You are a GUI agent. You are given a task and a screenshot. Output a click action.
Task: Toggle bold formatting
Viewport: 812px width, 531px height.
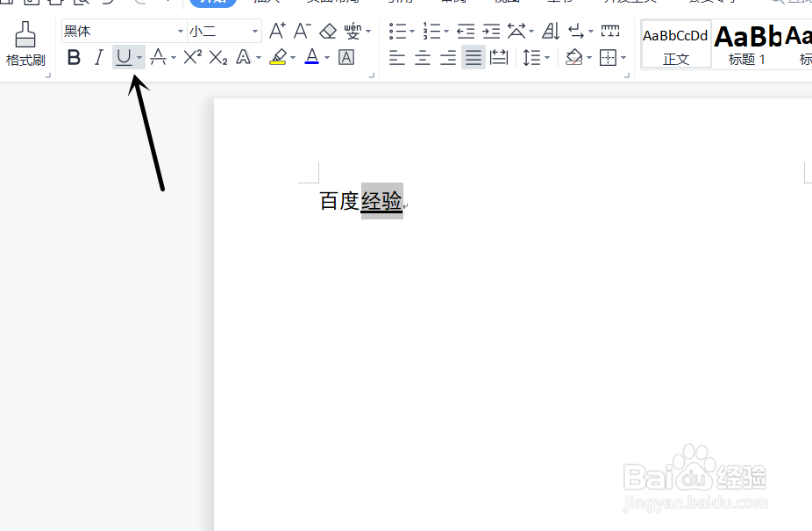point(74,57)
